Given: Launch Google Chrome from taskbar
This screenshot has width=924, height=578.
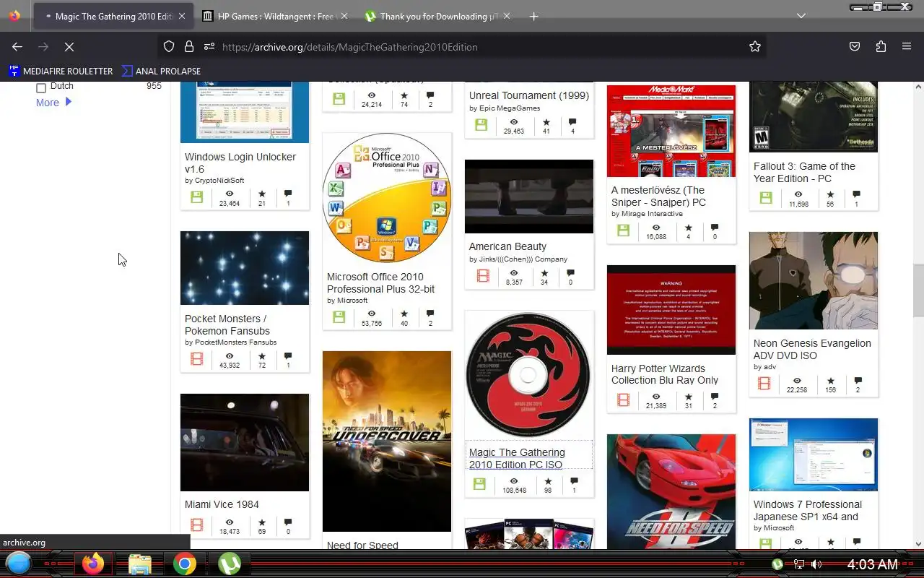Looking at the screenshot, I should 184,564.
